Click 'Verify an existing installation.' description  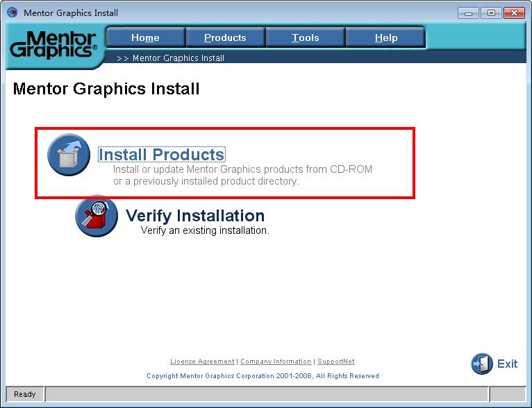pos(205,230)
